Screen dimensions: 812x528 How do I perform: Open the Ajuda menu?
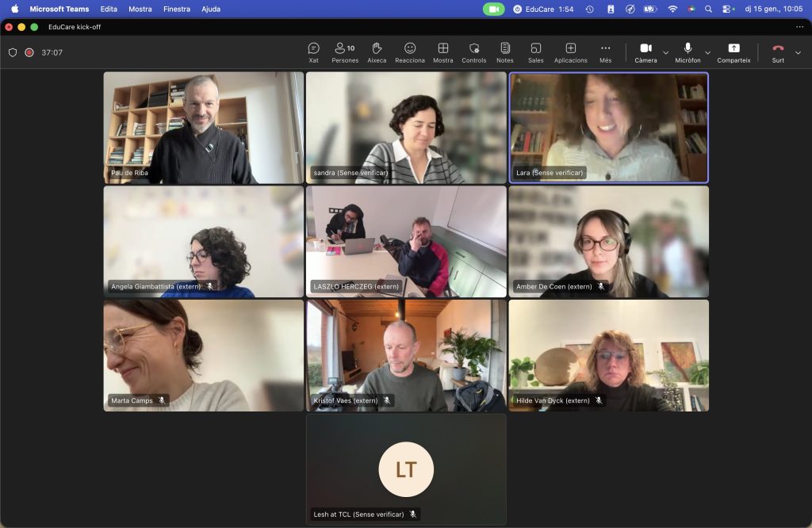(211, 9)
